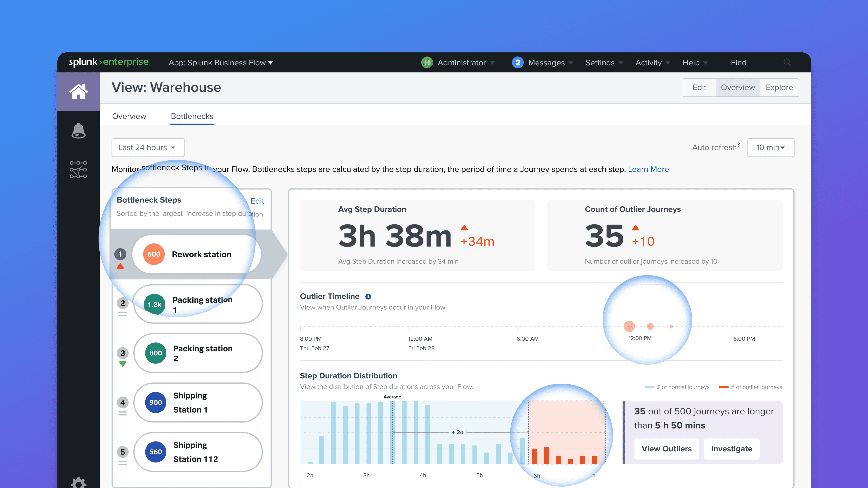Switch to the Explore view mode

click(779, 88)
